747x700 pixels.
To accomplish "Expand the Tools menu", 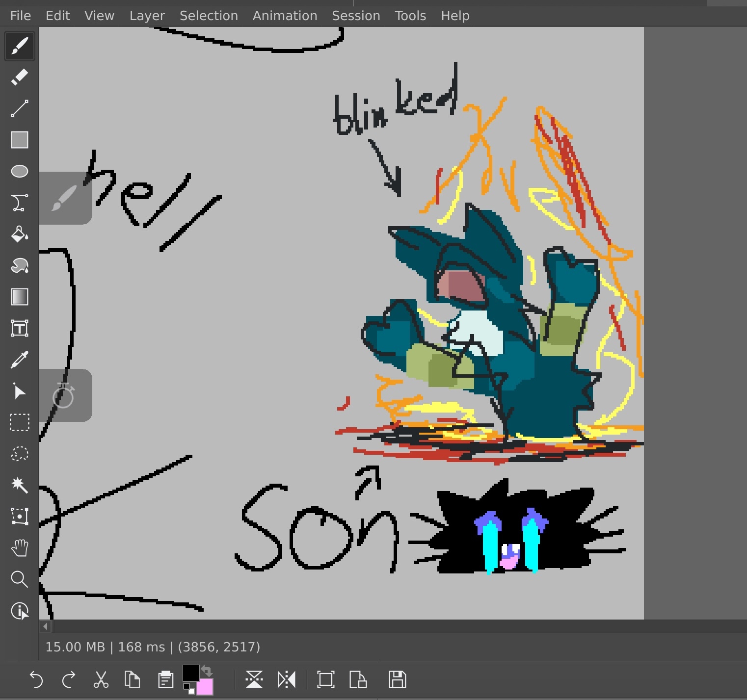I will 410,16.
